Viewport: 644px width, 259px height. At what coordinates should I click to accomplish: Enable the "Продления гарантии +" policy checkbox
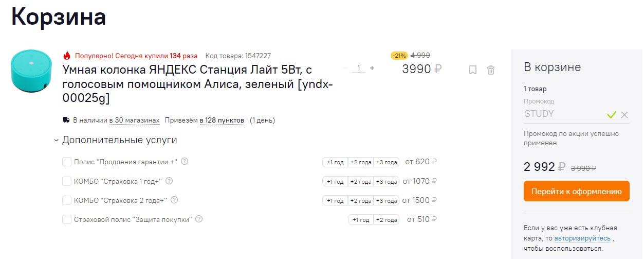point(67,162)
